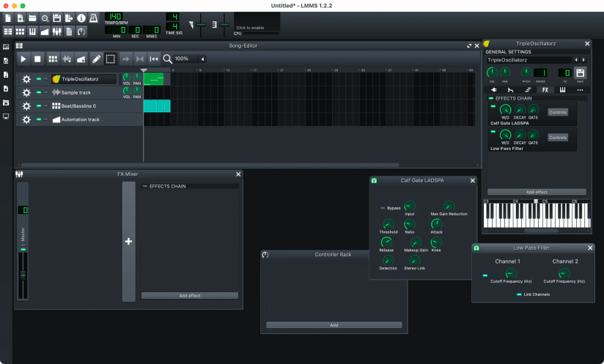This screenshot has height=364, width=604.
Task: Open the instrument plugins sidebar tab
Action: (6, 47)
